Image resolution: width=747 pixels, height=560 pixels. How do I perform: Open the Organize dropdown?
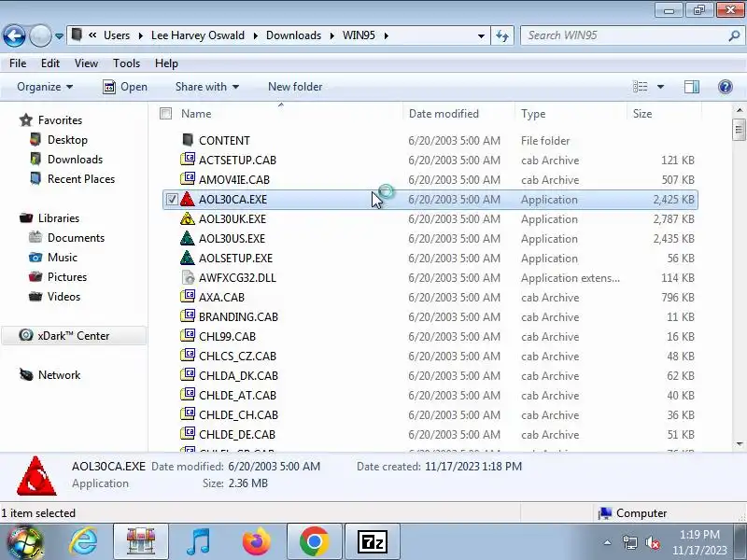click(x=45, y=87)
